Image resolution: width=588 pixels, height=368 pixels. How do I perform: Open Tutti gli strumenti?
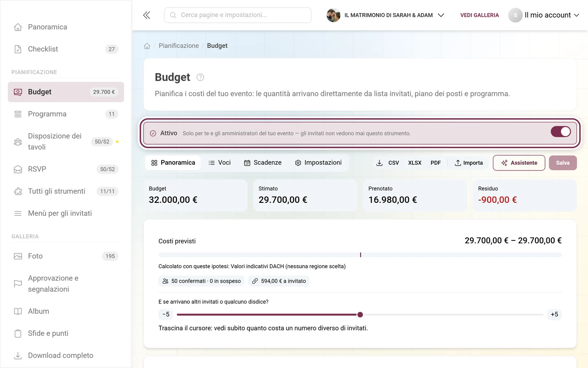(x=66, y=191)
